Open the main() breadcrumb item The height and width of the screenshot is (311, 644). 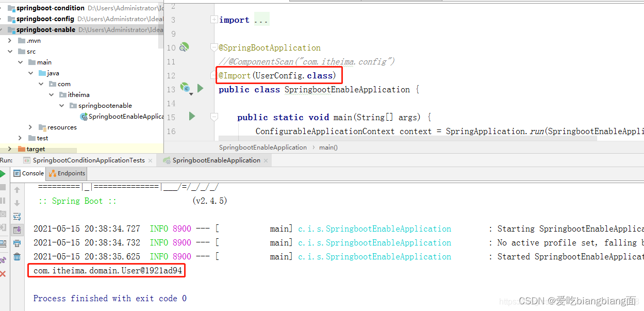[328, 147]
